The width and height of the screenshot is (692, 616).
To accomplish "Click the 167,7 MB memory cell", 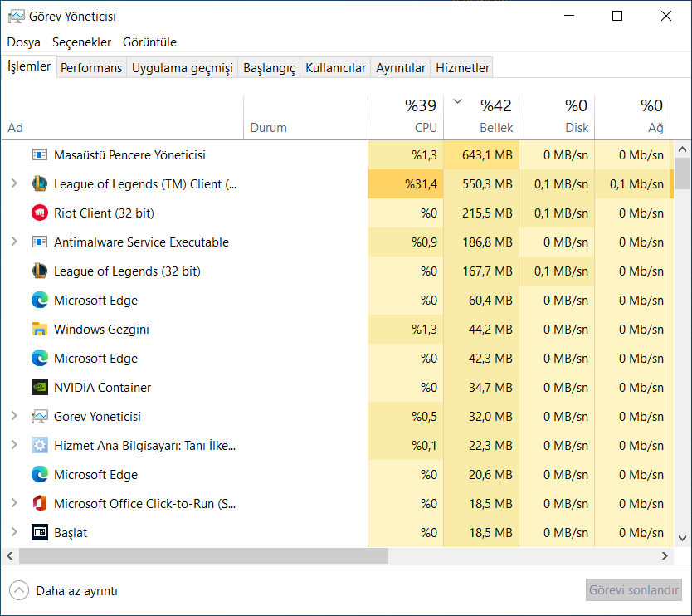I will tap(481, 271).
